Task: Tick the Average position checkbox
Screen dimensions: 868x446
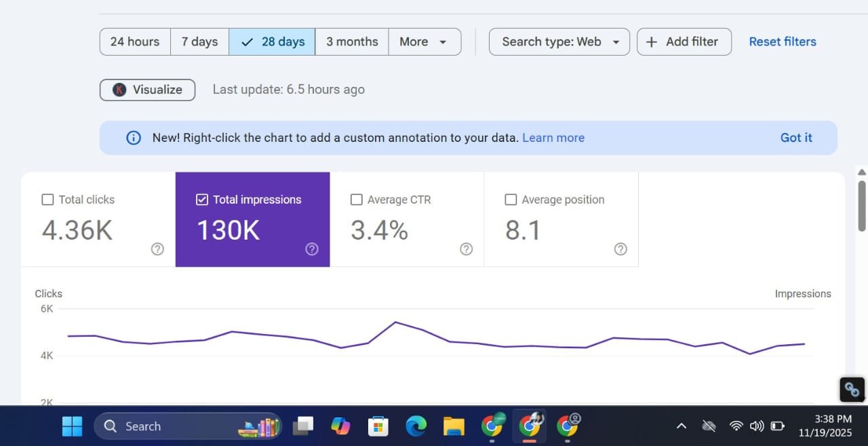Action: (x=511, y=200)
